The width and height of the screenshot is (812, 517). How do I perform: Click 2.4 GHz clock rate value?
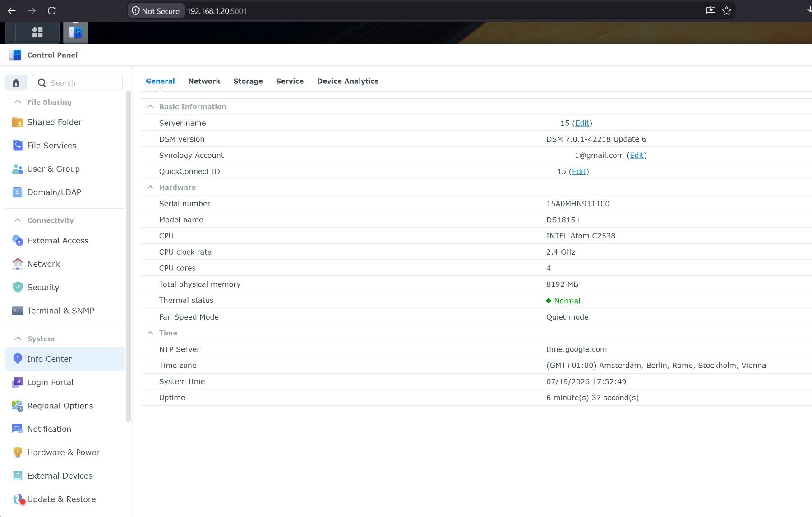[x=561, y=252]
